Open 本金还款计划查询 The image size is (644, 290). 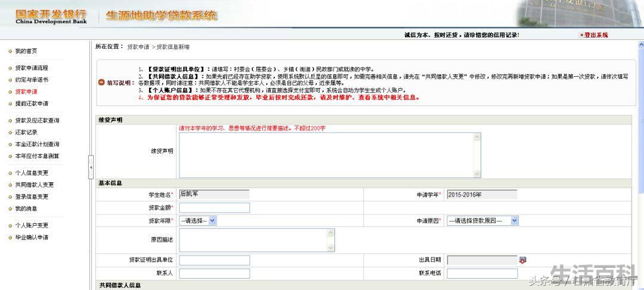coord(37,144)
